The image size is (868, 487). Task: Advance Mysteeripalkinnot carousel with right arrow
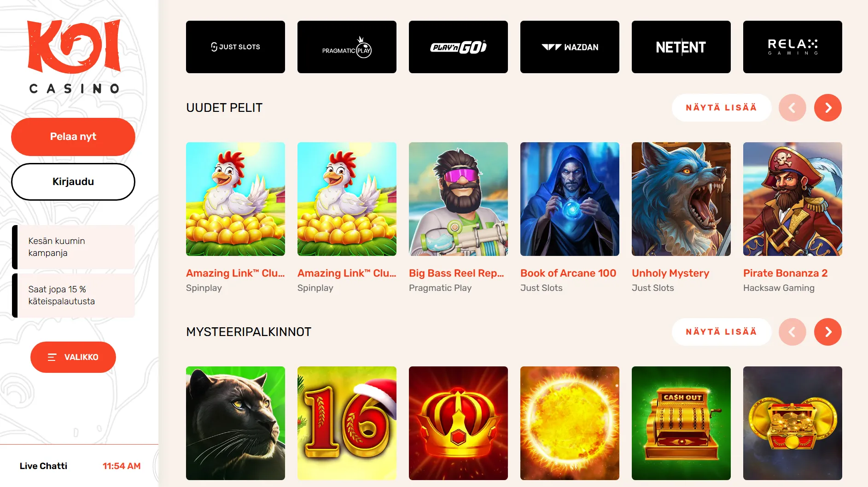click(x=828, y=332)
